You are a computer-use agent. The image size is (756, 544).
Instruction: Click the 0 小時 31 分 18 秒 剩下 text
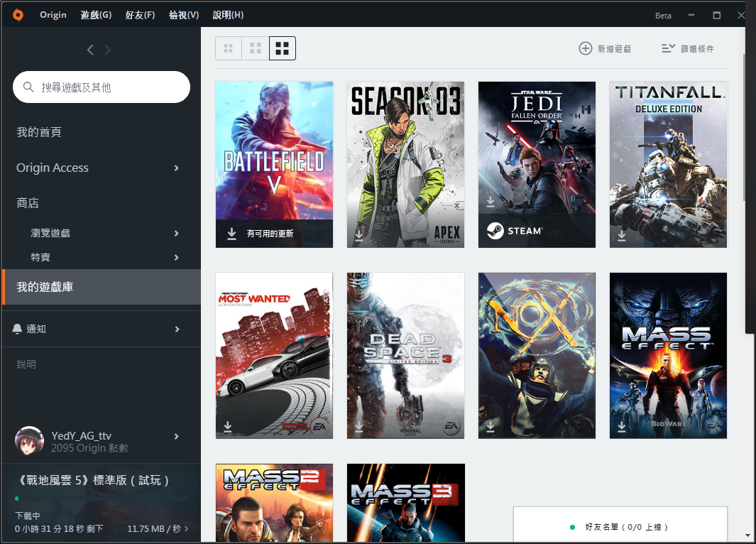click(x=59, y=528)
